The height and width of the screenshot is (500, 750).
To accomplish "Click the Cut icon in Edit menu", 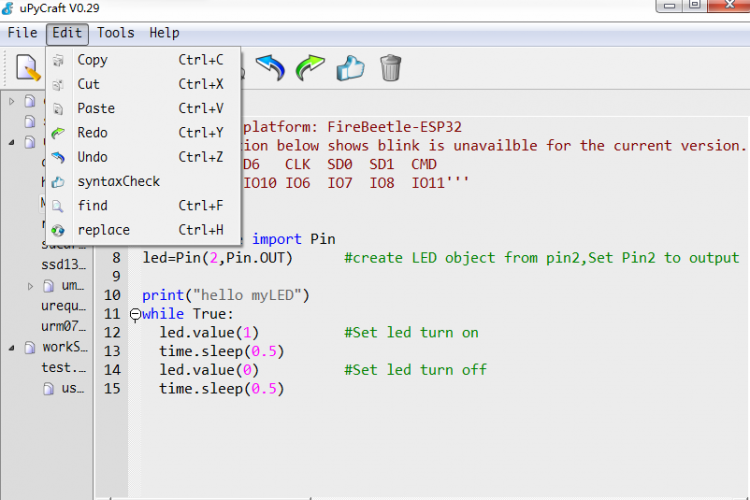I will (x=58, y=85).
